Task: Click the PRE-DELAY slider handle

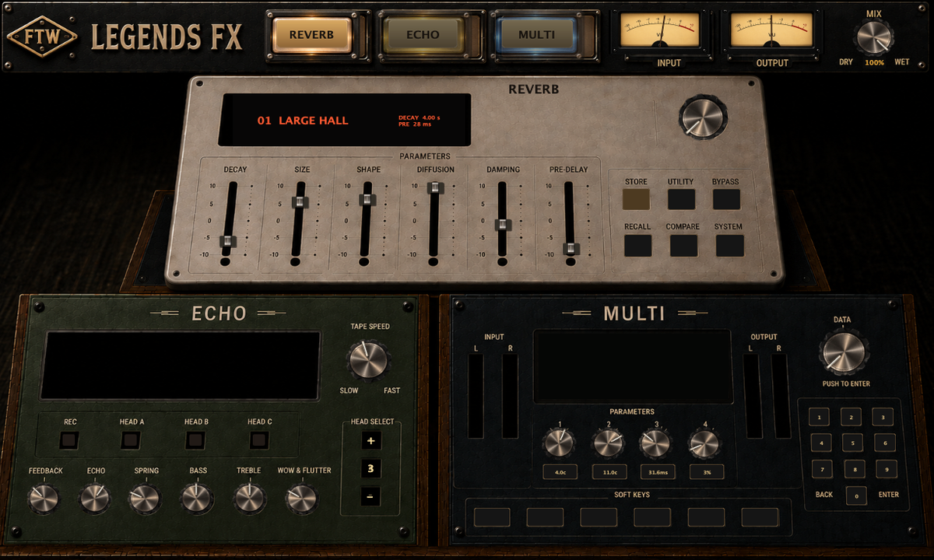Action: pyautogui.click(x=571, y=248)
